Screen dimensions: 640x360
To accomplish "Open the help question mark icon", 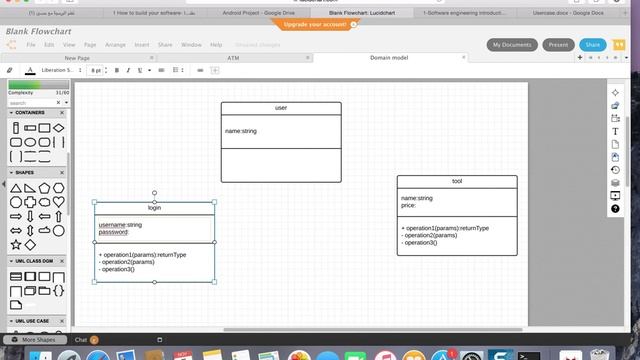I will [x=615, y=209].
